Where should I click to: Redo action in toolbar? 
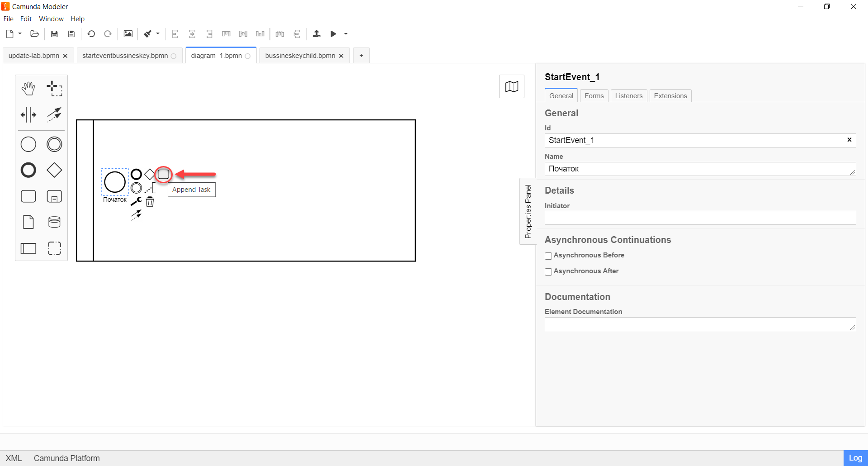pyautogui.click(x=108, y=34)
